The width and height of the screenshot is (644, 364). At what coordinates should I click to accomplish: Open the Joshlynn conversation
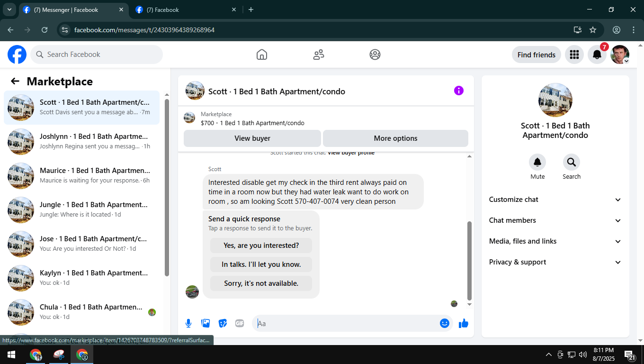click(x=82, y=142)
